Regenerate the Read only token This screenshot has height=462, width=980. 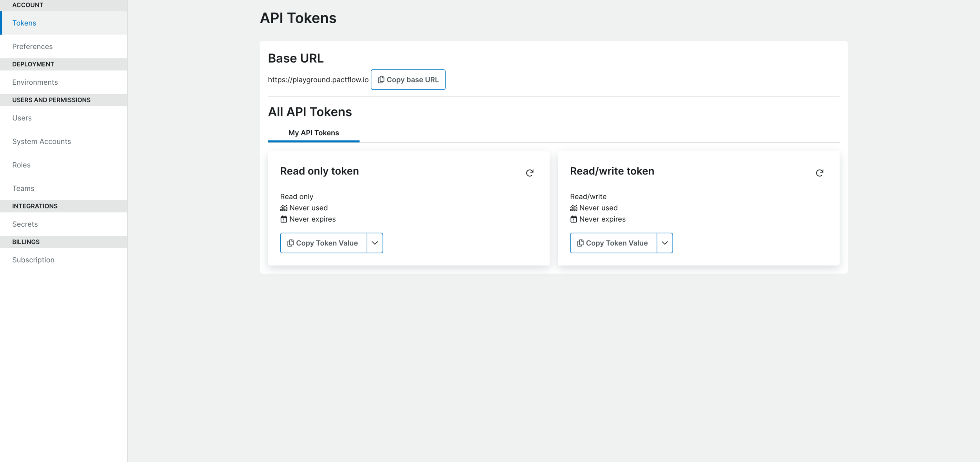529,173
